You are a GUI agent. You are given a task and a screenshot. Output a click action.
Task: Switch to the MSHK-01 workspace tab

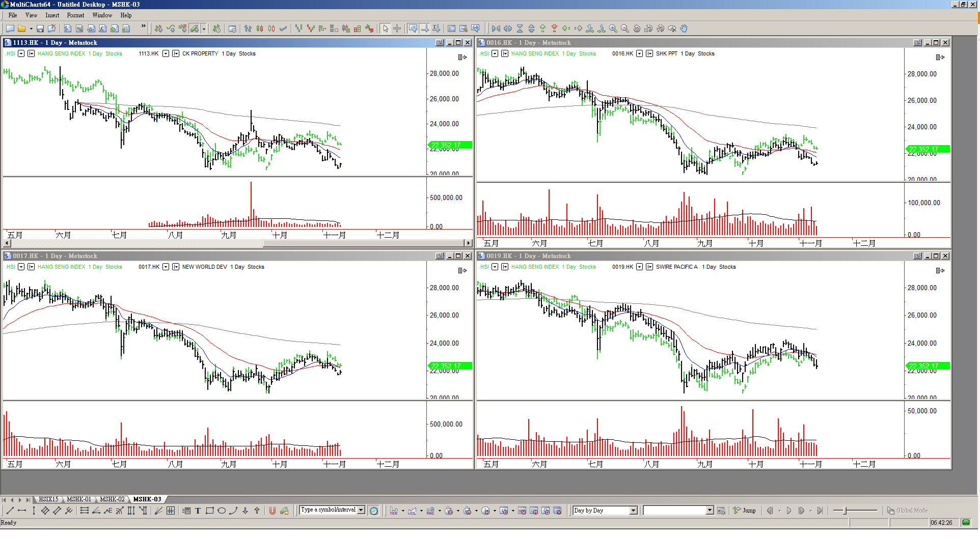(x=79, y=499)
